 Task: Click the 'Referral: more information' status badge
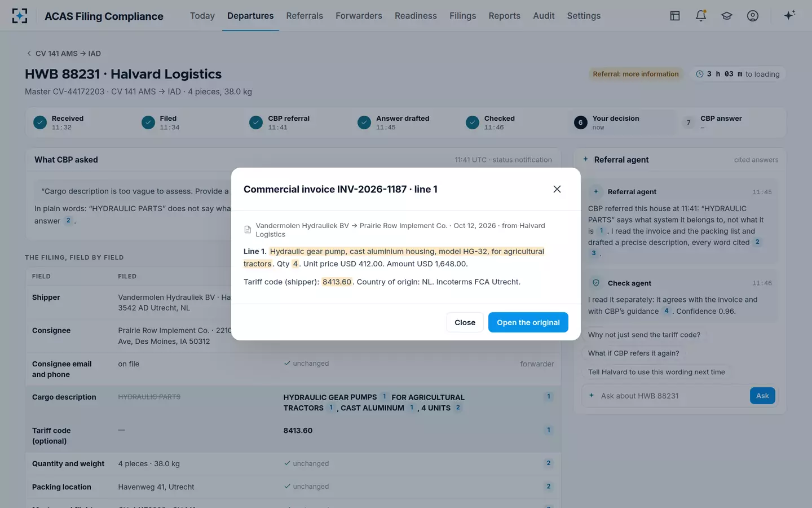coord(636,74)
